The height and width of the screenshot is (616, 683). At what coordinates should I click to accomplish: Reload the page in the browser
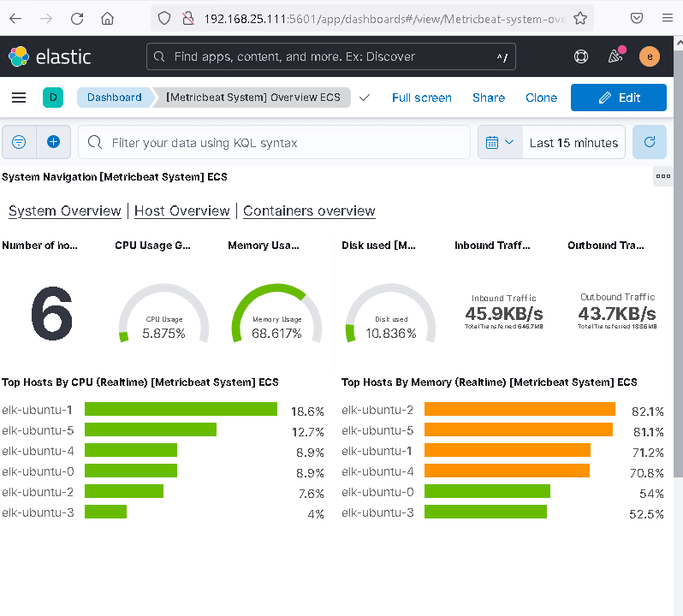pyautogui.click(x=77, y=19)
